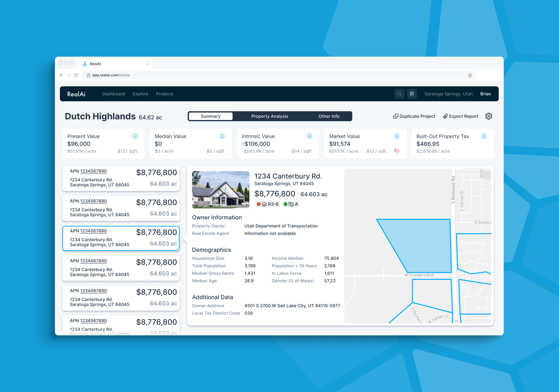Click the Median Value card
The image size is (559, 392).
(x=191, y=144)
